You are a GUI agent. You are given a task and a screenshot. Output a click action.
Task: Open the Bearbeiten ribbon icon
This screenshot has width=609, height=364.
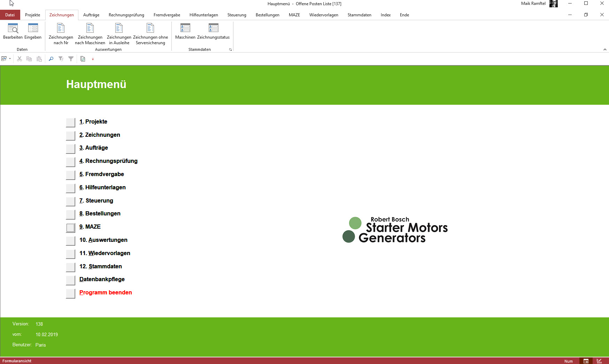13,32
